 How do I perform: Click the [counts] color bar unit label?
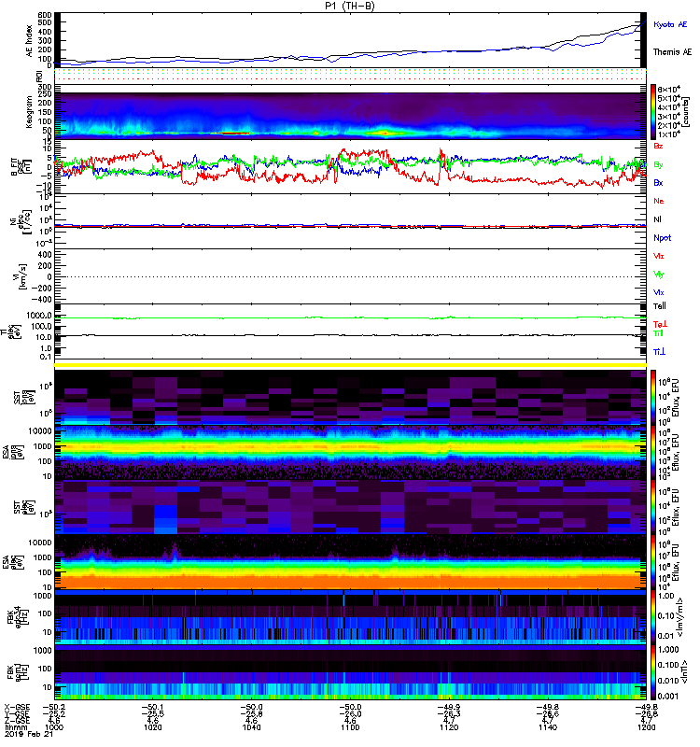click(685, 112)
